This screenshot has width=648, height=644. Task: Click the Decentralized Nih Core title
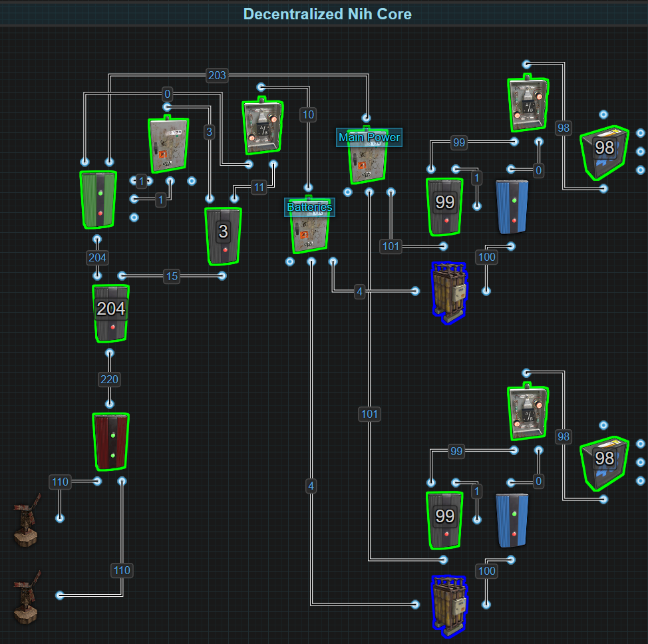(327, 14)
